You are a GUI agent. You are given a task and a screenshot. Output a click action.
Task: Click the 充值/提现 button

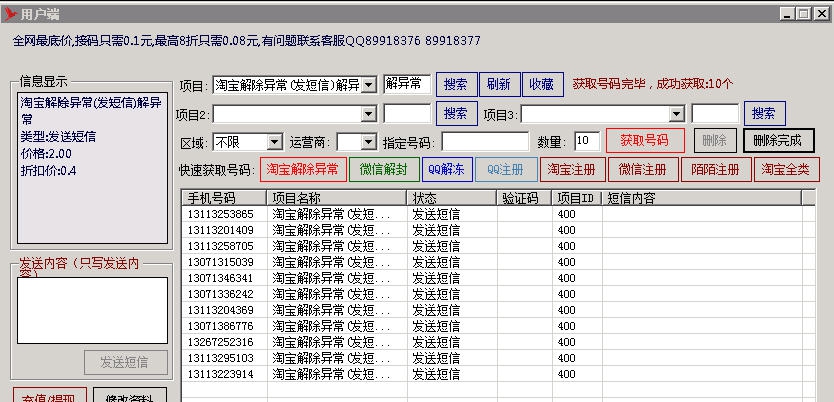(49, 395)
